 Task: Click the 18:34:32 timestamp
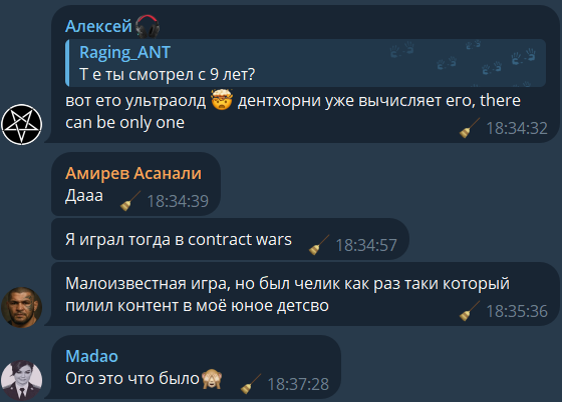click(516, 128)
